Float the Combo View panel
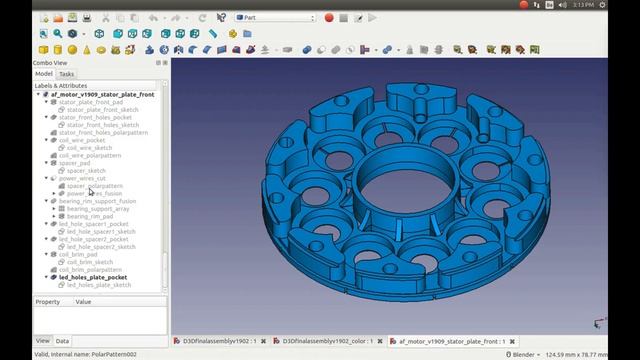 [158, 63]
